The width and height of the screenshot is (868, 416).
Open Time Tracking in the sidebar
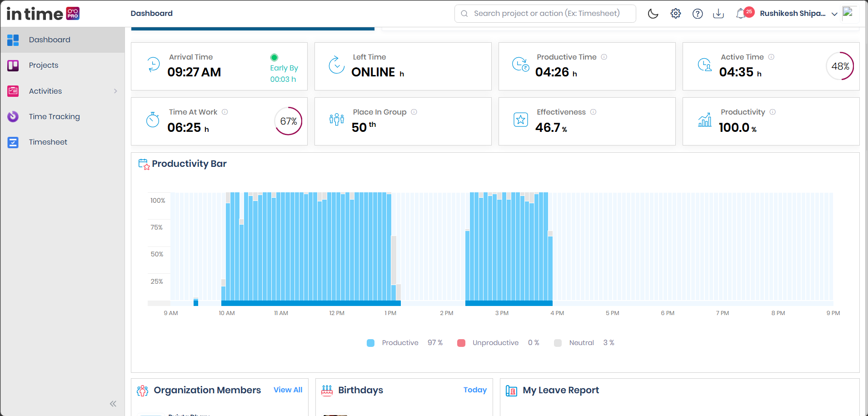[x=62, y=116]
